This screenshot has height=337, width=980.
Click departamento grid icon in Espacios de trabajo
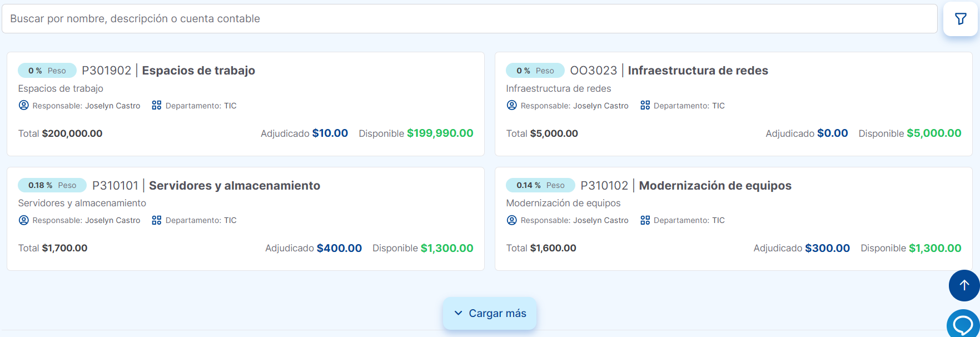tap(157, 105)
